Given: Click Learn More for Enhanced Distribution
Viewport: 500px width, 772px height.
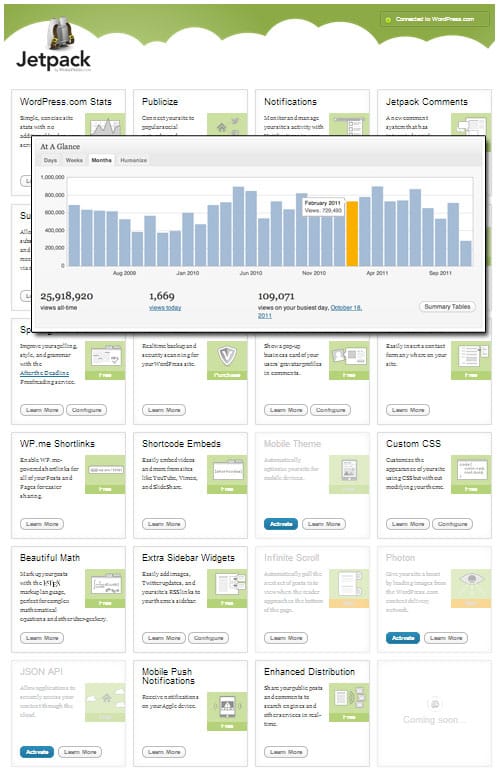Looking at the screenshot, I should point(286,752).
